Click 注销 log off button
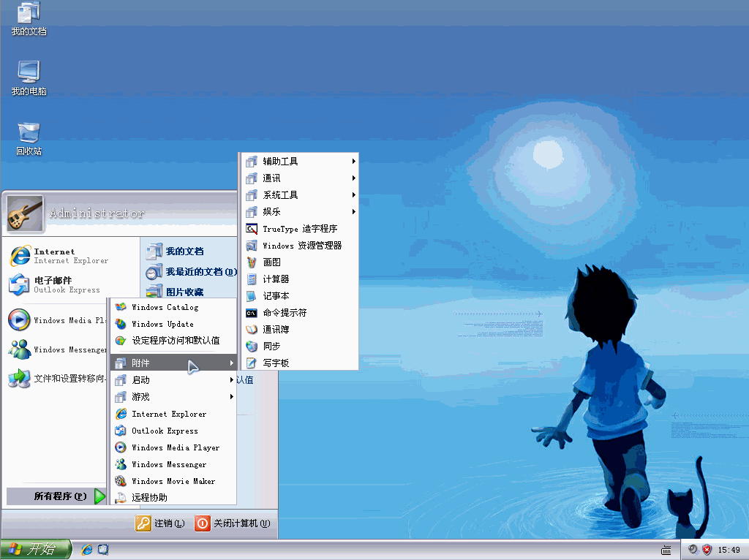This screenshot has height=560, width=749. [x=160, y=523]
